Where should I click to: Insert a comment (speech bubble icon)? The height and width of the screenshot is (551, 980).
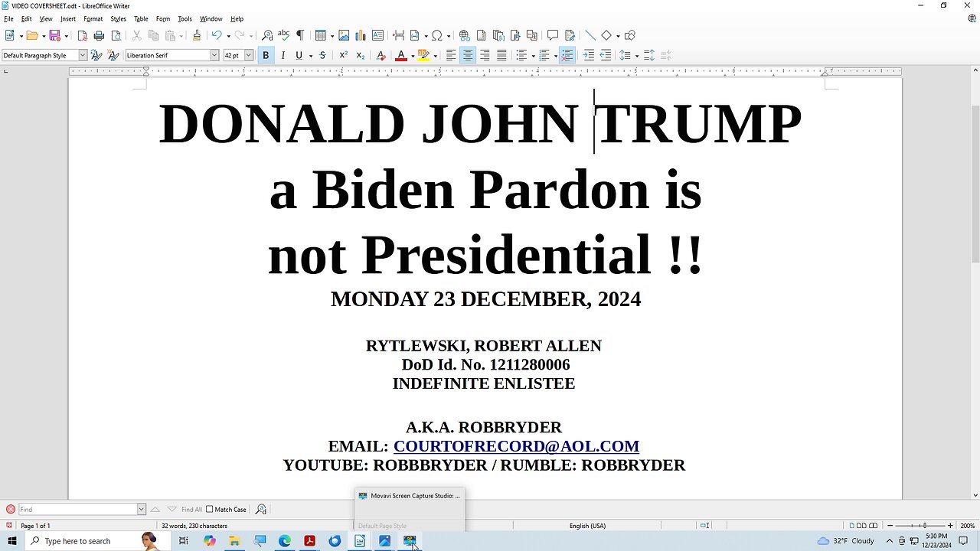[553, 35]
